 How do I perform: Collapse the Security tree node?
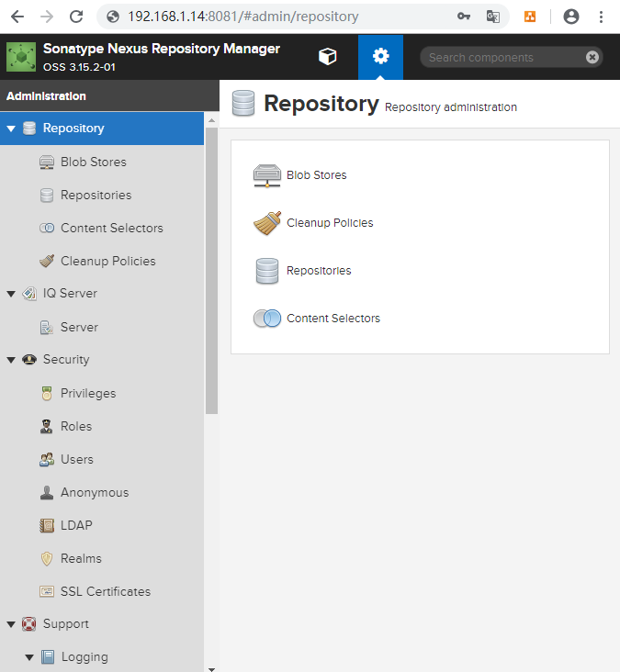[x=11, y=360]
